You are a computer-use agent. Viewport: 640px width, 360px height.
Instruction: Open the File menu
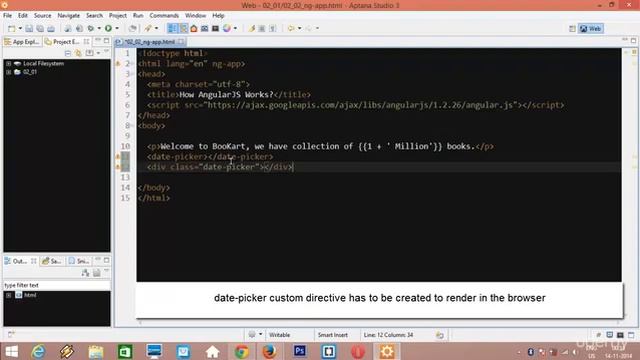point(7,16)
